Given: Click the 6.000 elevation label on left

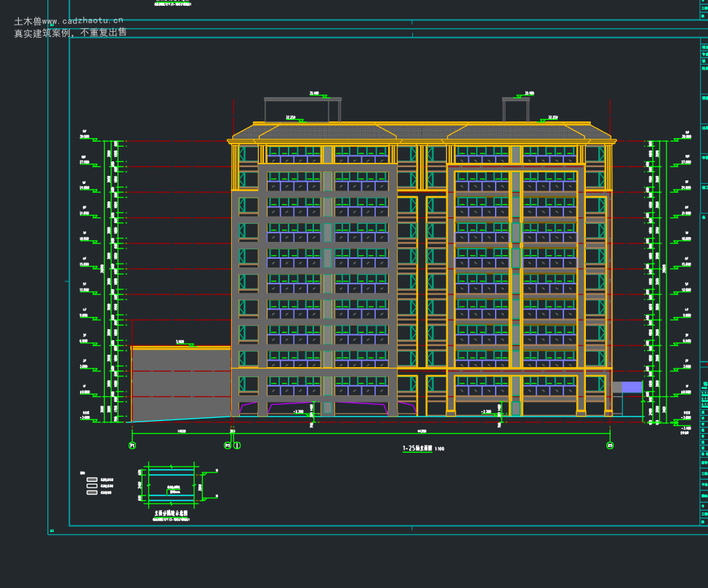Looking at the screenshot, I should click(84, 341).
